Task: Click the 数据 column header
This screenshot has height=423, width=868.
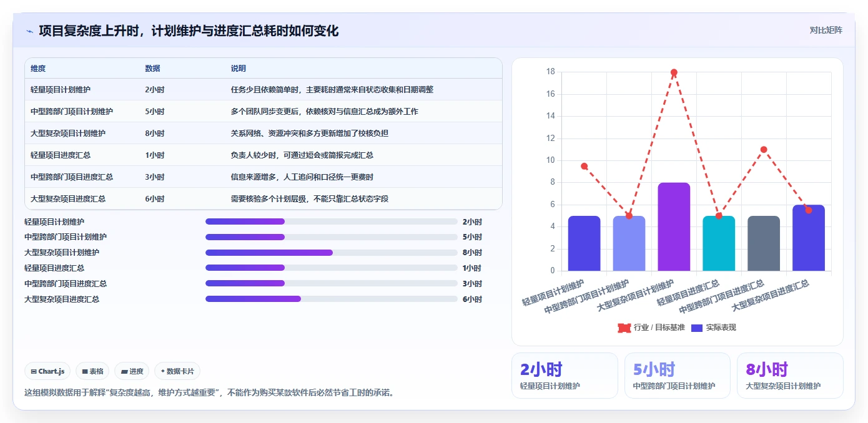Action: pyautogui.click(x=153, y=69)
